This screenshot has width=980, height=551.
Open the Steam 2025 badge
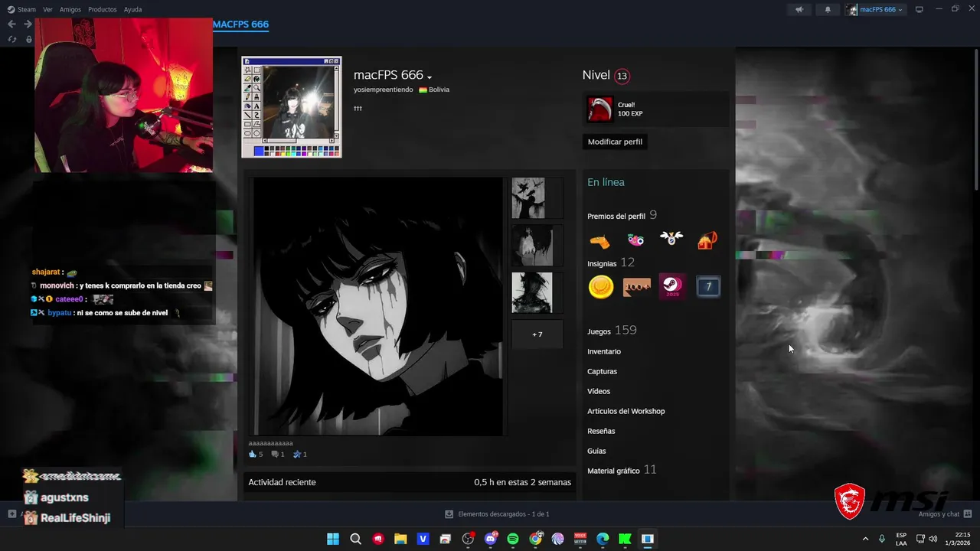tap(672, 287)
